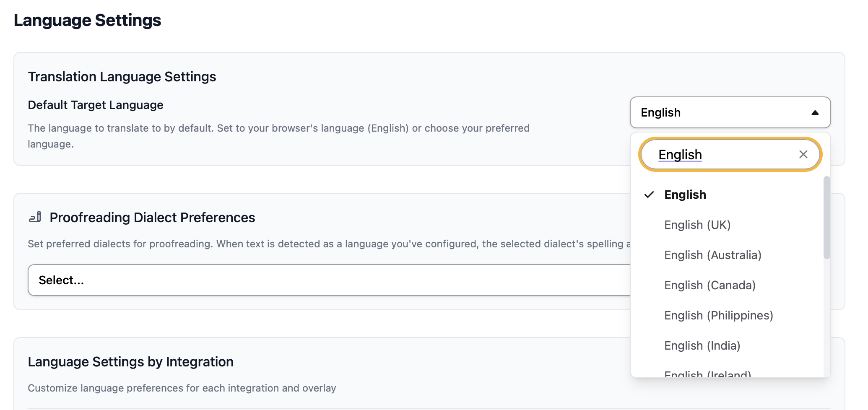Click the Proofreading Dialect Preferences translation icon
The width and height of the screenshot is (868, 410).
35,217
